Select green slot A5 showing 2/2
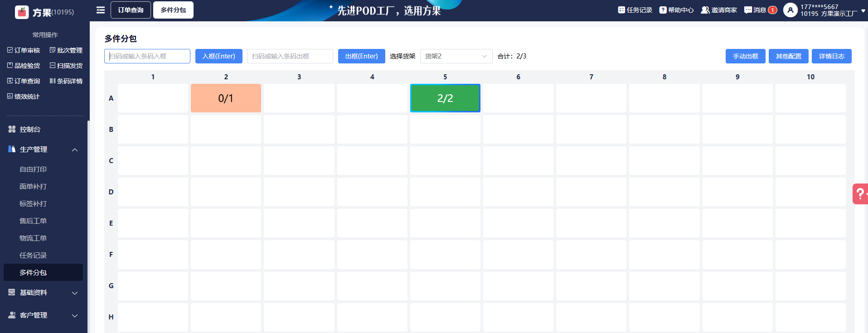The height and width of the screenshot is (333, 868). (445, 98)
